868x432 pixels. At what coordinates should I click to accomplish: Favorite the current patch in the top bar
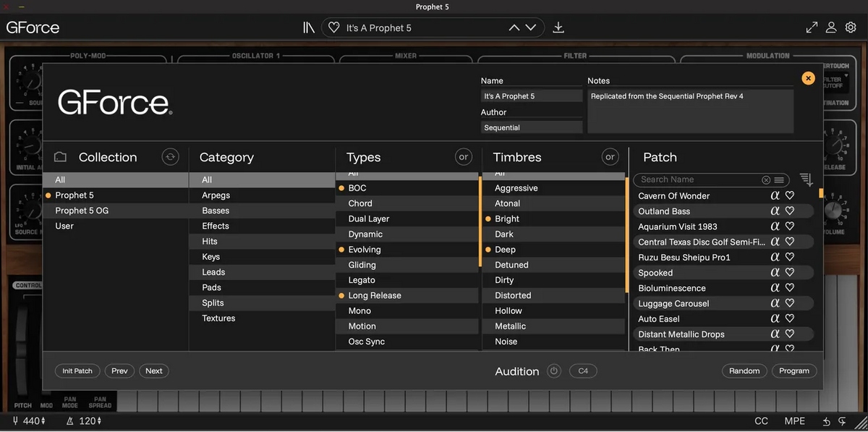333,27
